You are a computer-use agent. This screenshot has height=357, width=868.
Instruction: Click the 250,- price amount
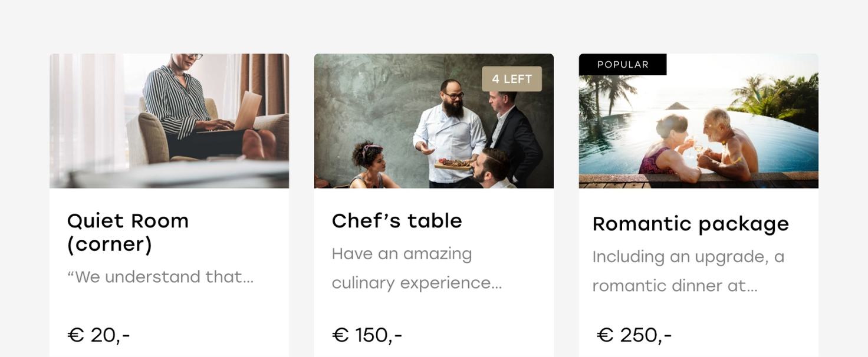pos(646,335)
